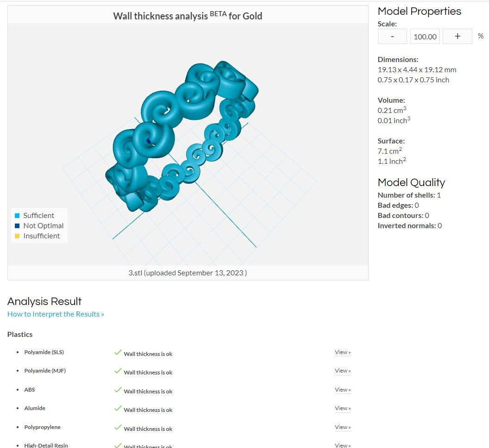The width and height of the screenshot is (489, 448).
Task: View Polypropylene wall thickness analysis
Action: (x=343, y=427)
